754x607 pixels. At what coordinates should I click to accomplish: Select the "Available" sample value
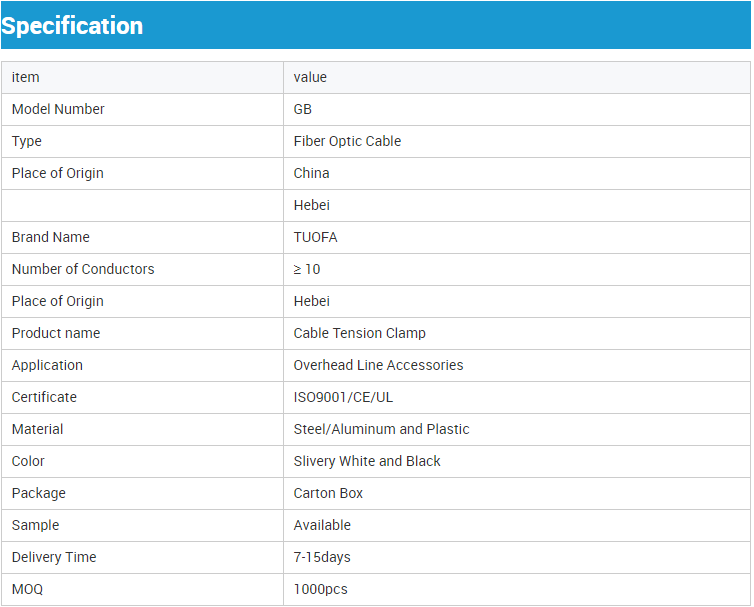pyautogui.click(x=322, y=525)
